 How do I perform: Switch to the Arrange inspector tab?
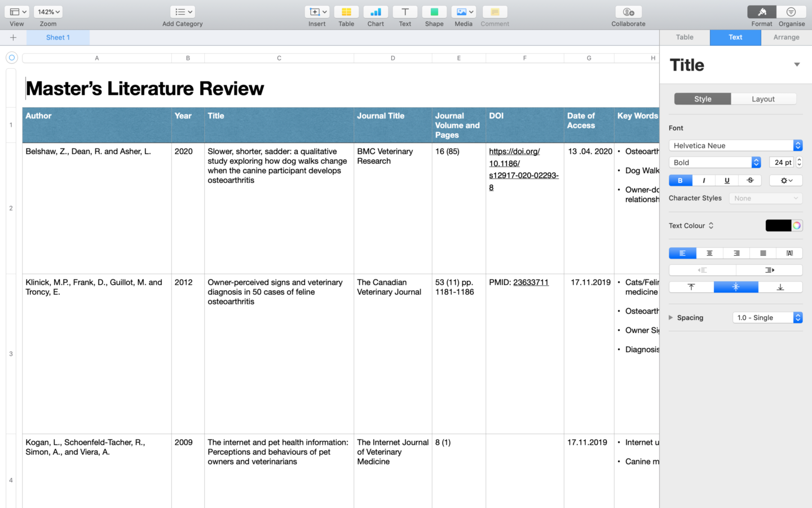pyautogui.click(x=786, y=37)
